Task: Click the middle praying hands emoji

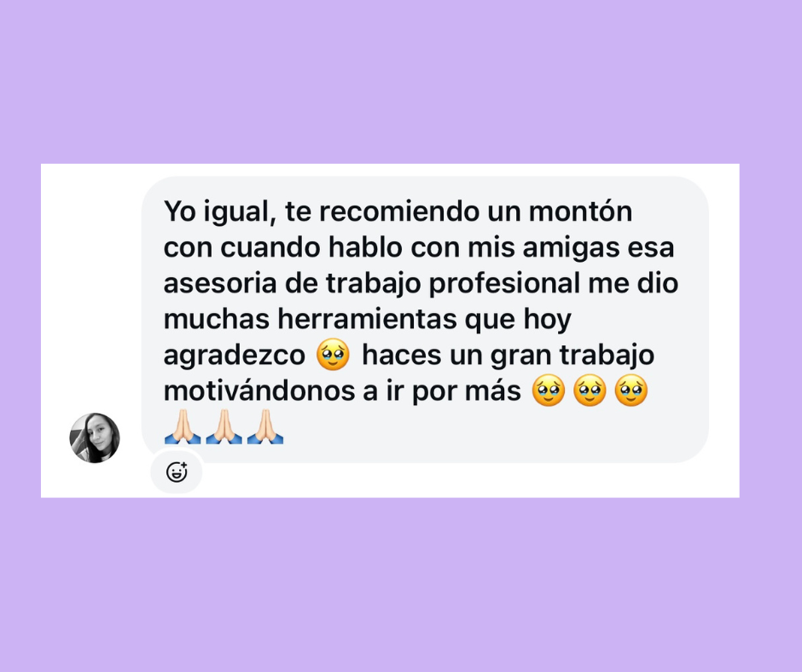Action: [224, 426]
